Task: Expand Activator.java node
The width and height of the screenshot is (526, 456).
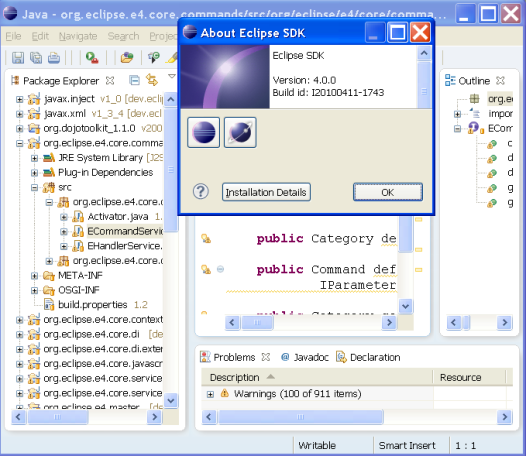Action: tap(64, 217)
